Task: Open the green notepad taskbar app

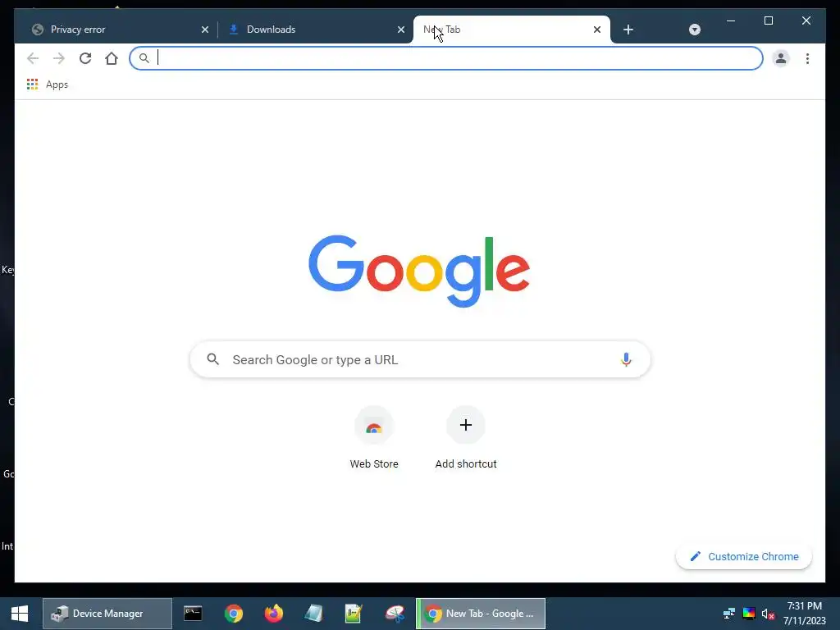Action: pos(354,614)
